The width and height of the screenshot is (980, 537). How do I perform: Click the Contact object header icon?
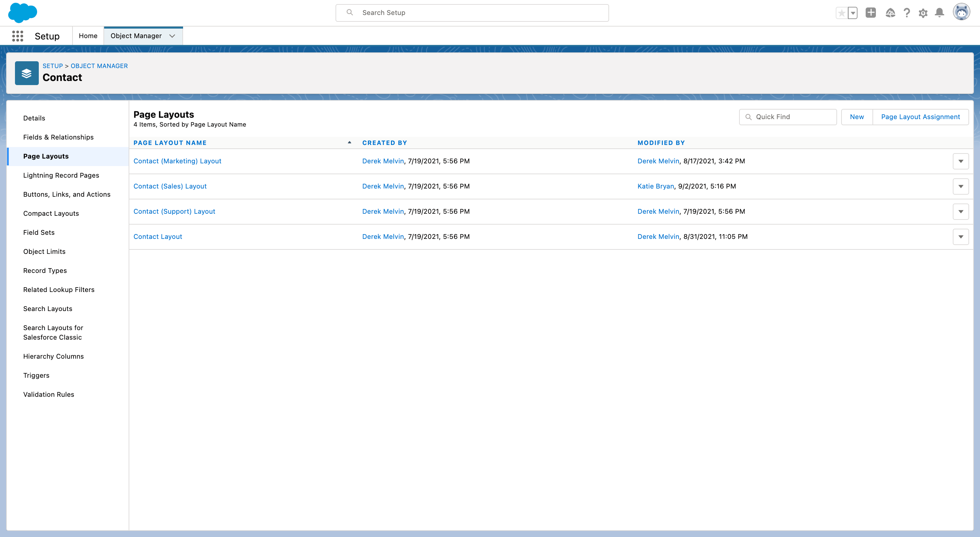click(27, 73)
